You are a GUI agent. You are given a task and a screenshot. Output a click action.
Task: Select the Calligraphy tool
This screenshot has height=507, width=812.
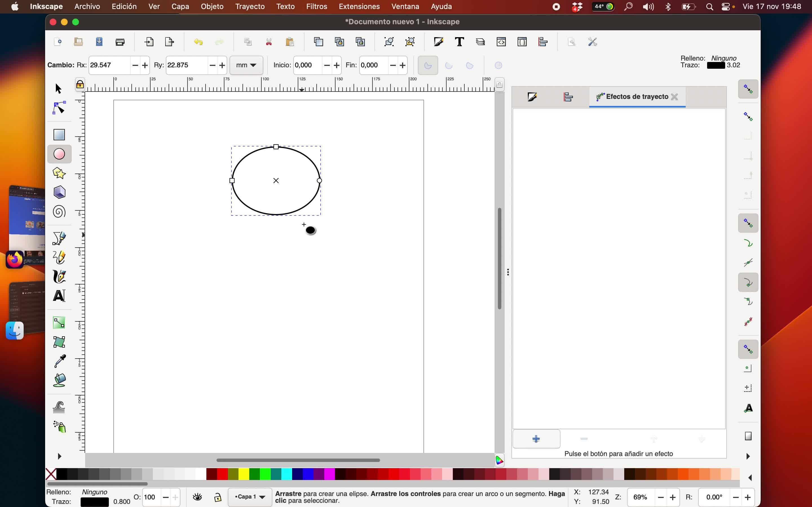point(59,277)
